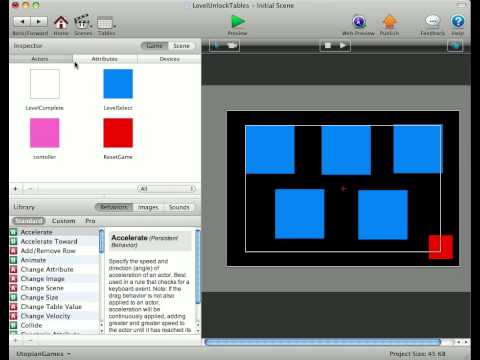
Task: Click the Change Scene behavior icon
Action: [x=13, y=288]
